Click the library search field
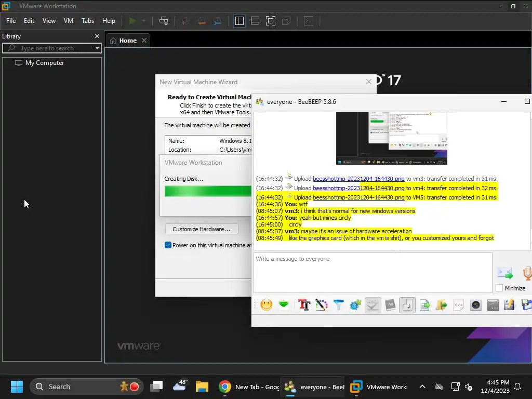This screenshot has width=532, height=399. pos(51,48)
